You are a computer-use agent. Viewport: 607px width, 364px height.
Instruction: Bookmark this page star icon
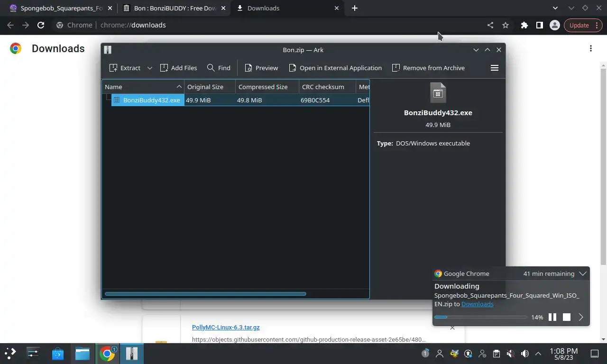click(506, 25)
